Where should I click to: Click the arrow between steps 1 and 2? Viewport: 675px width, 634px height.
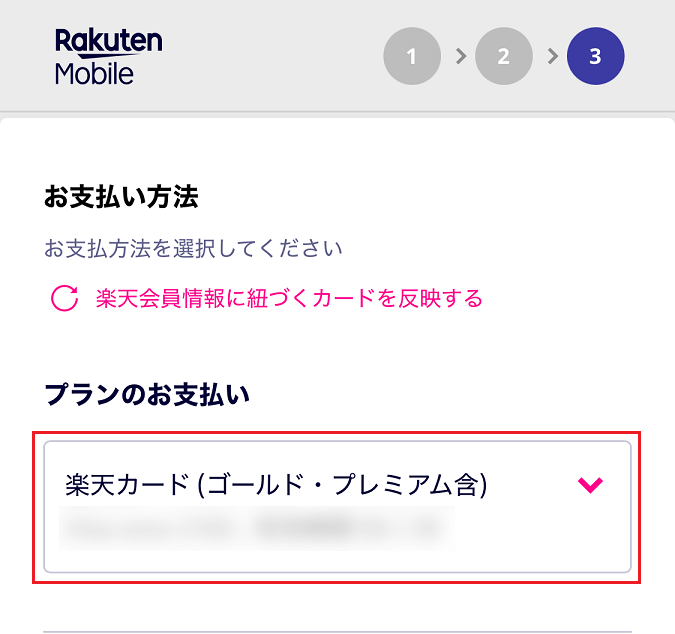460,56
